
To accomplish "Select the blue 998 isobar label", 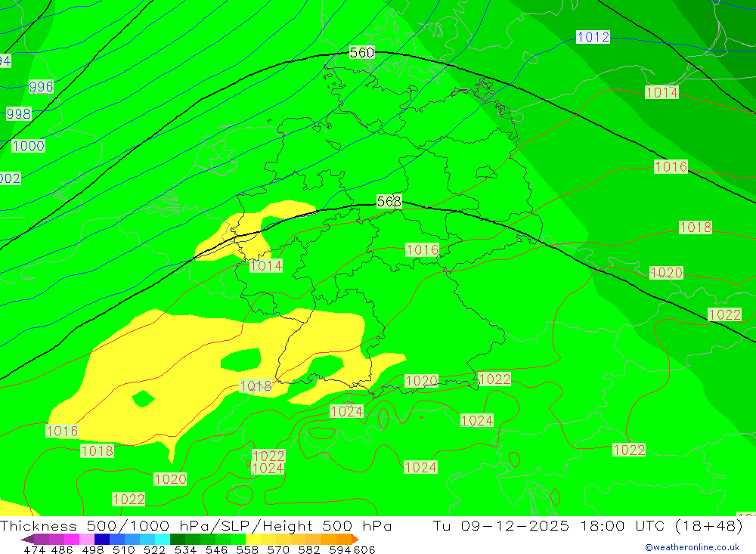I will (19, 114).
